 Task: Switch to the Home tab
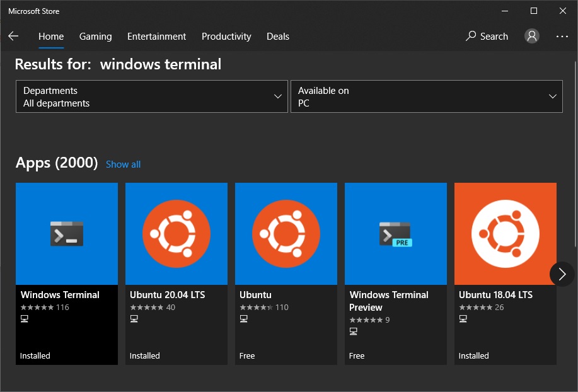coord(51,37)
